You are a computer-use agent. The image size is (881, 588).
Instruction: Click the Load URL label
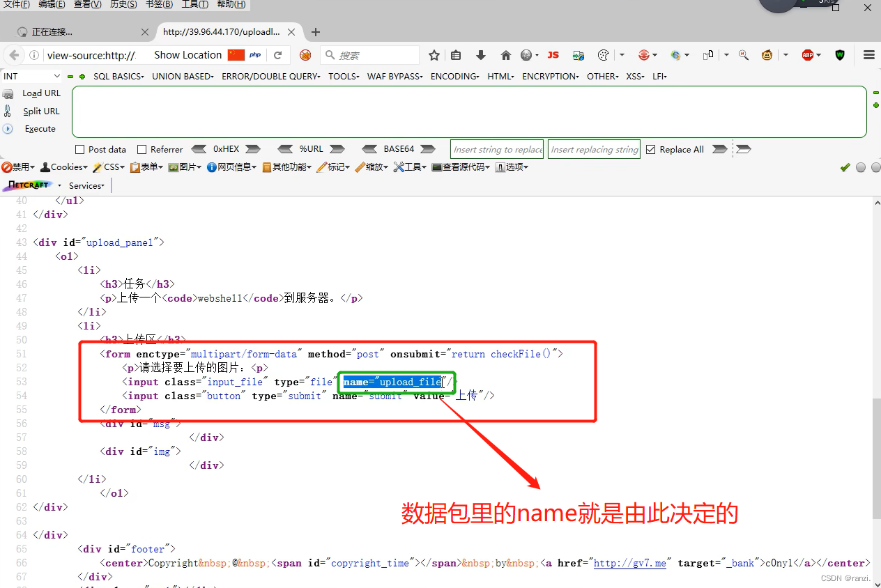41,93
